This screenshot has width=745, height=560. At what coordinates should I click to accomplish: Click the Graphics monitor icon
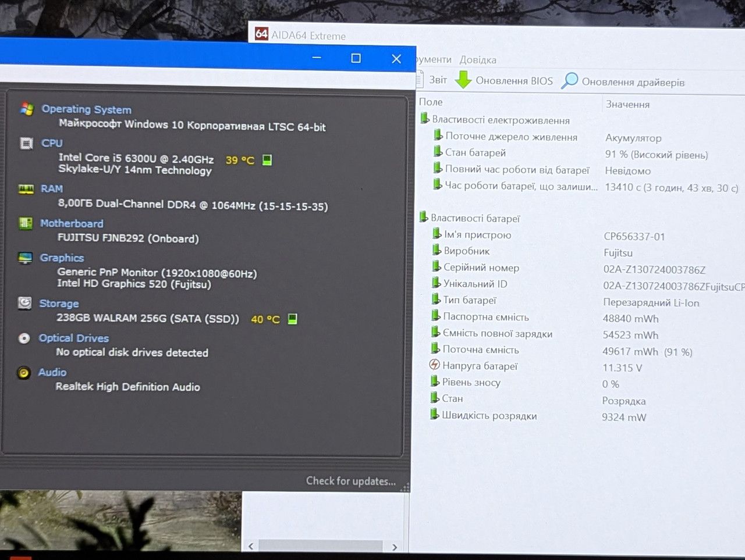click(25, 258)
